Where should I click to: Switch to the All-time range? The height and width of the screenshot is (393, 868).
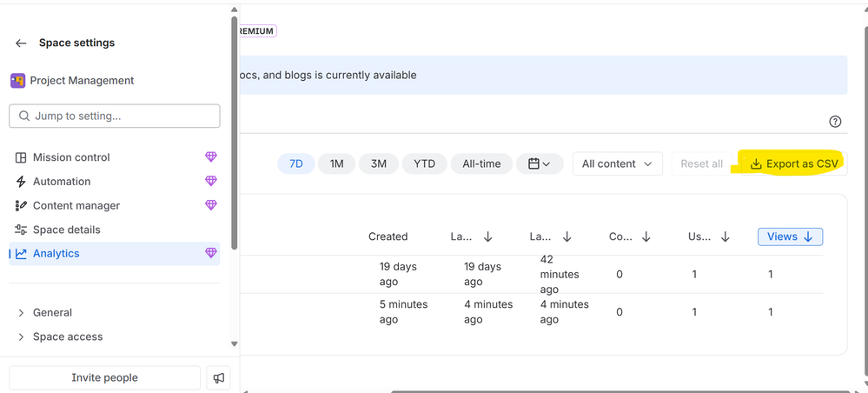click(x=481, y=163)
